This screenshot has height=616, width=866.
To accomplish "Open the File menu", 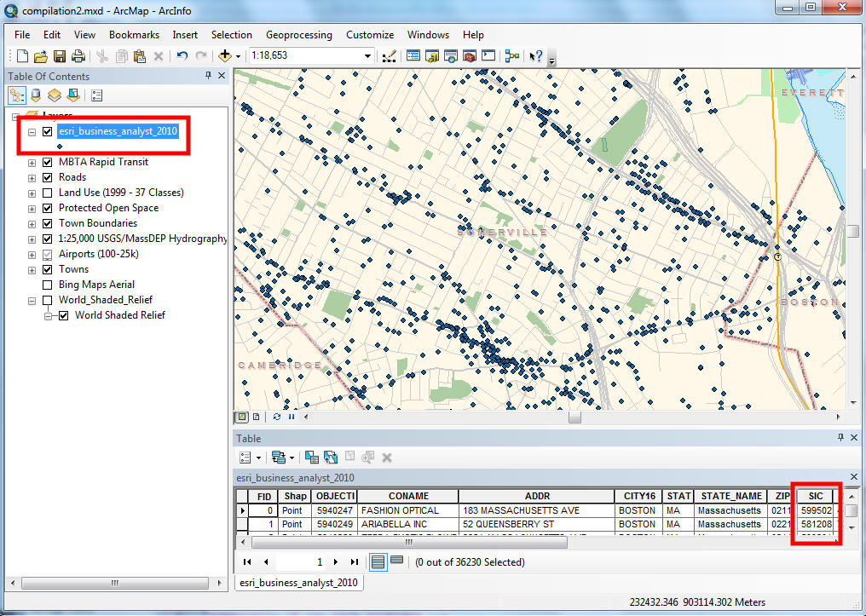I will tap(22, 35).
